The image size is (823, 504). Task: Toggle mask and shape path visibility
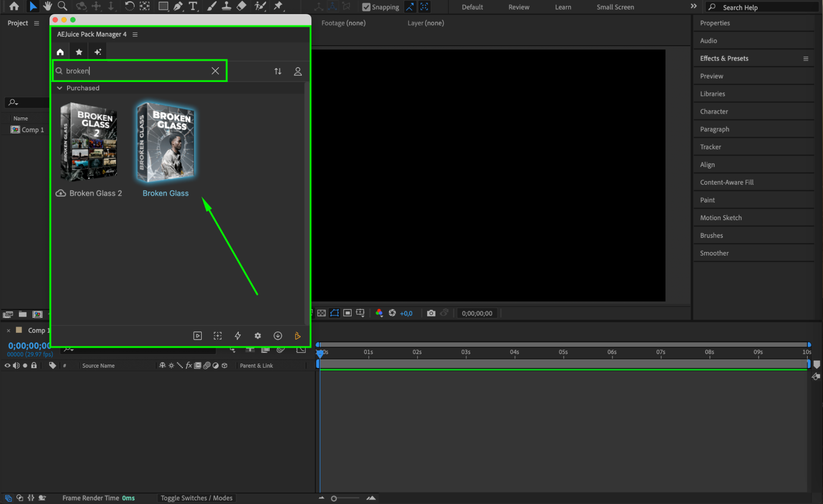[334, 313]
